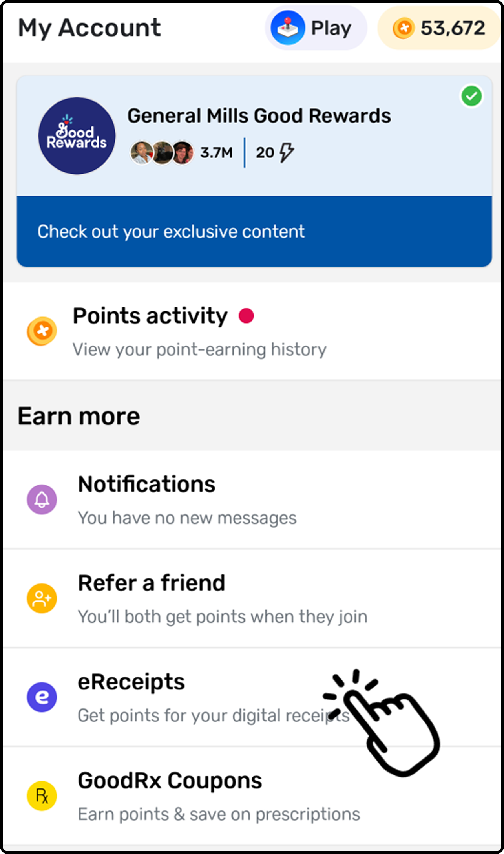This screenshot has width=504, height=854.
Task: Click the red dot next to Points activity
Action: coord(247,316)
